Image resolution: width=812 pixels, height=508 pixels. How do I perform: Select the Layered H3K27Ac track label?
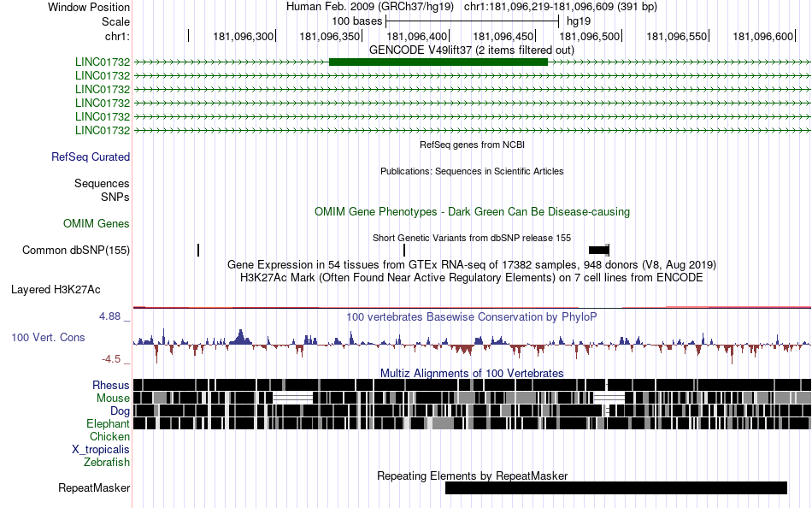click(x=56, y=290)
